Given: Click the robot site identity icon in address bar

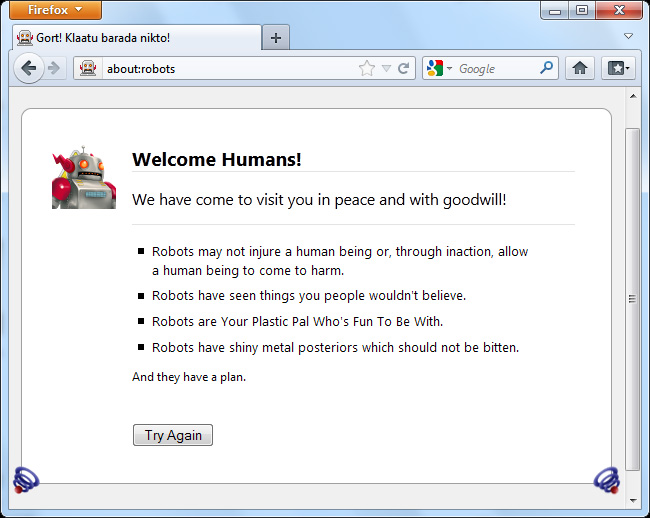Looking at the screenshot, I should (x=88, y=68).
